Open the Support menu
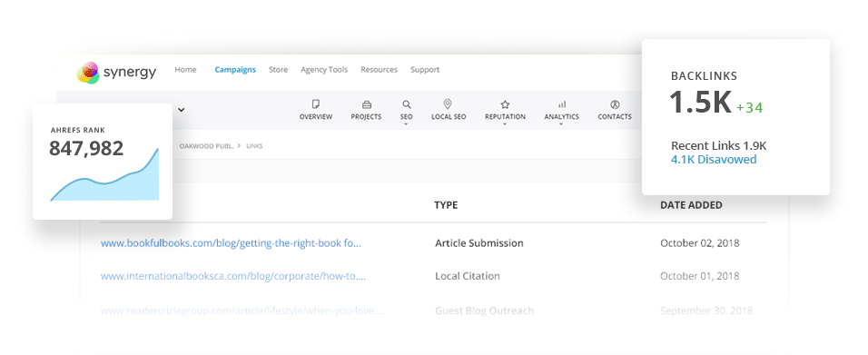The width and height of the screenshot is (868, 355). click(425, 70)
